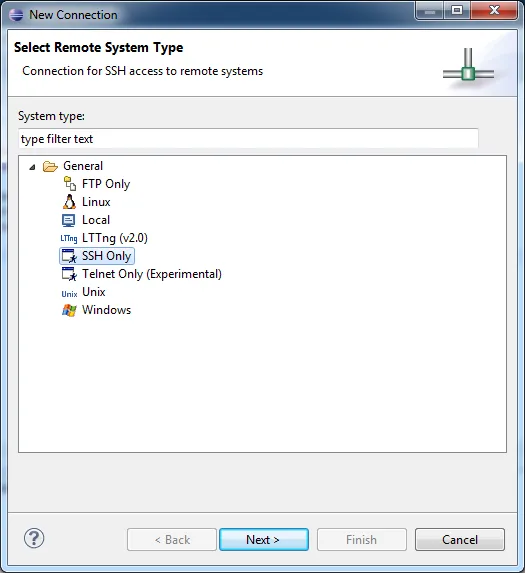Maximize the New Connection window
Viewport: 525px width, 573px height.
[x=457, y=10]
